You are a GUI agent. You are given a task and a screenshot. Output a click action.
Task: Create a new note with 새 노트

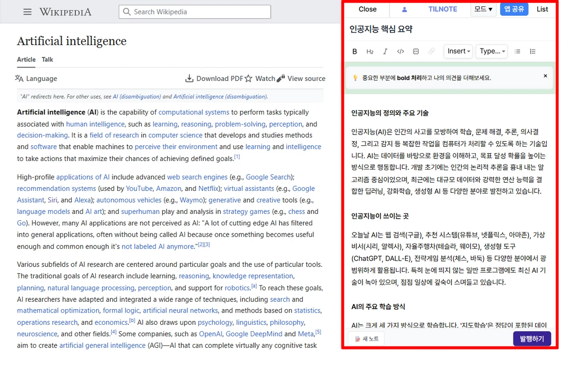point(366,339)
